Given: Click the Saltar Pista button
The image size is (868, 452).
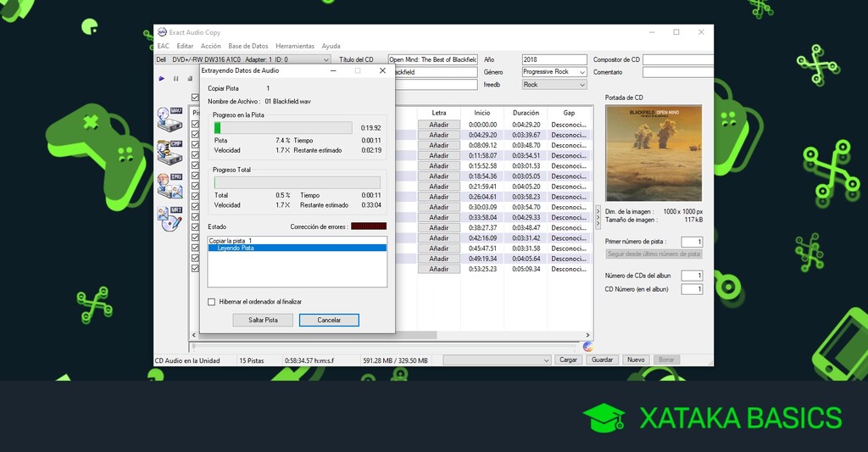Looking at the screenshot, I should coord(263,320).
